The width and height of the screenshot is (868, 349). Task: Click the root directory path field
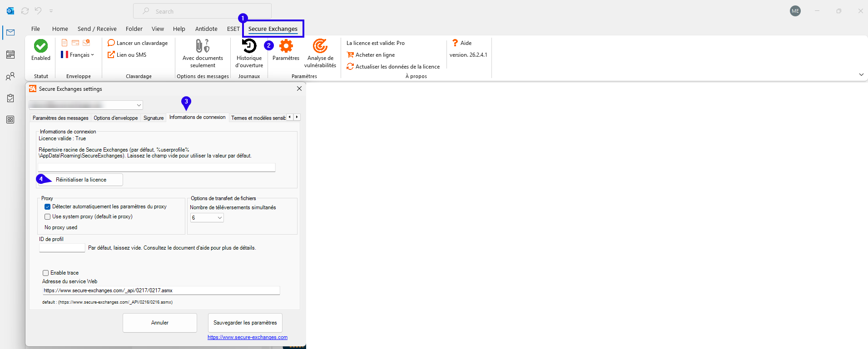tap(157, 167)
